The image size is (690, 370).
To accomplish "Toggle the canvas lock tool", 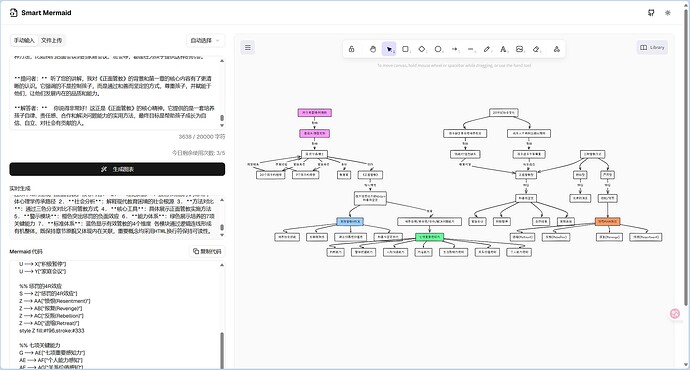I will 352,49.
